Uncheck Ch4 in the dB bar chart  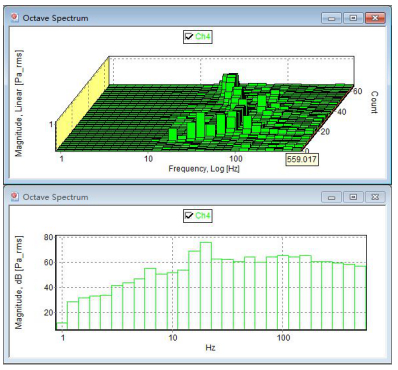[189, 216]
